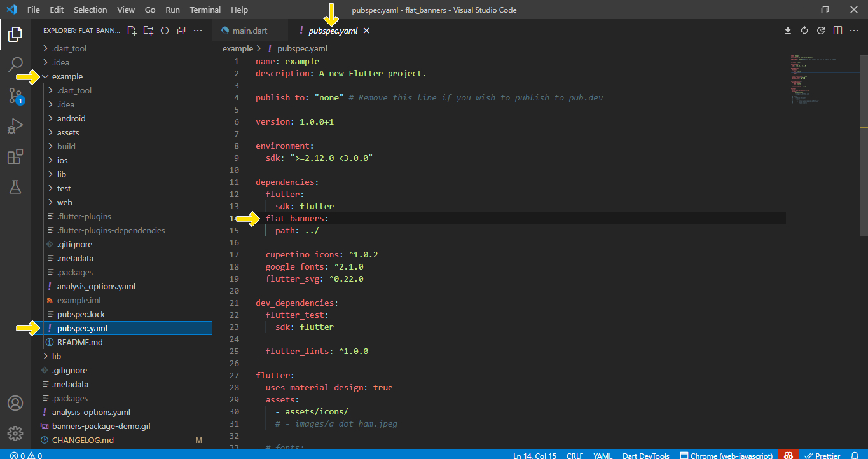Open the Selection menu
The height and width of the screenshot is (459, 868).
pyautogui.click(x=90, y=10)
